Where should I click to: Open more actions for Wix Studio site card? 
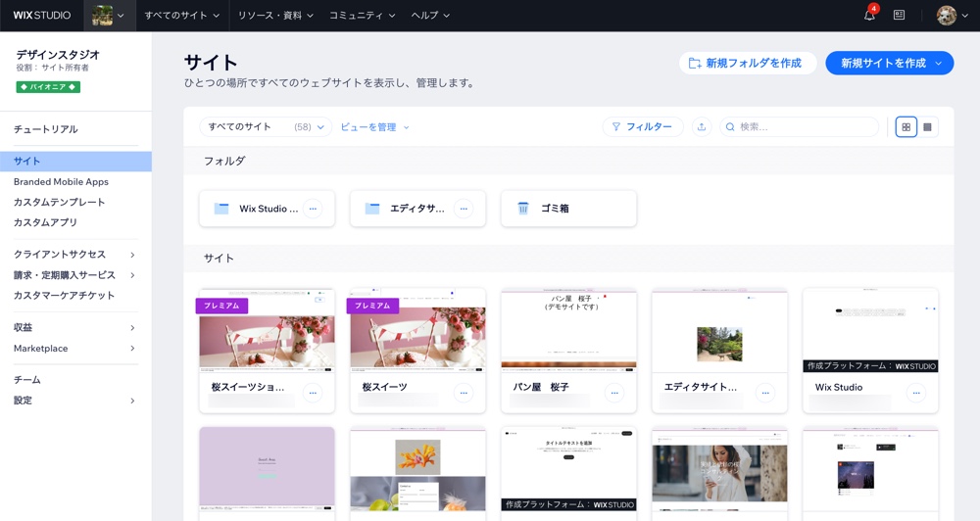[x=916, y=393]
